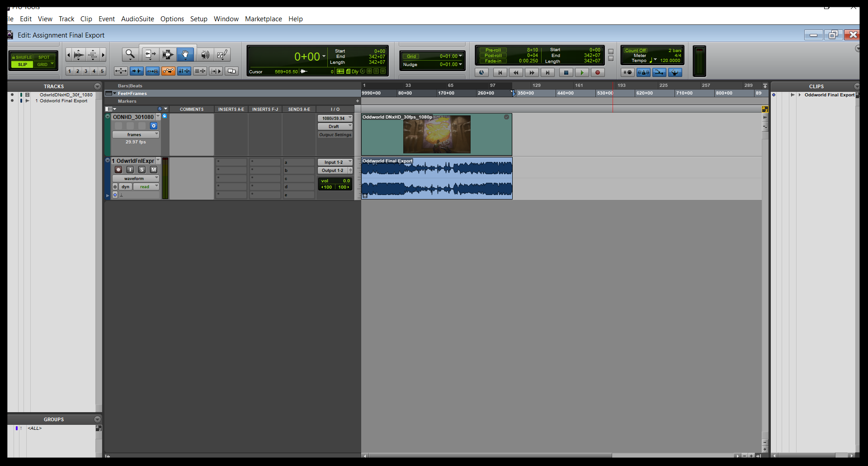This screenshot has height=466, width=868.
Task: Recall zoom preset 5
Action: (102, 71)
